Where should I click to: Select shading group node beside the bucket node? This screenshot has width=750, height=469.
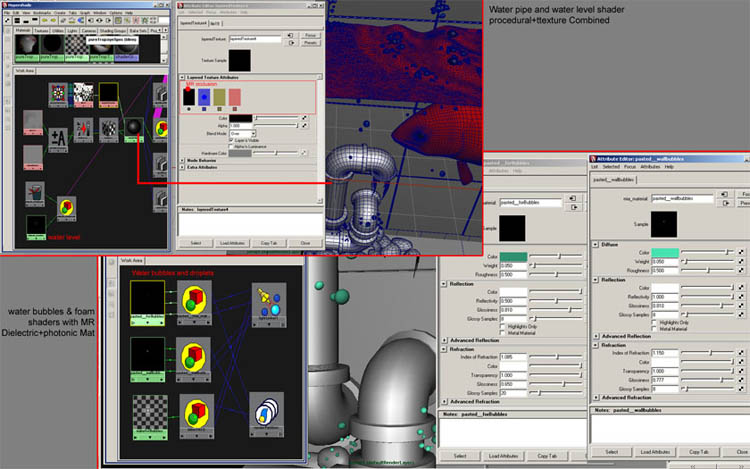(66, 209)
